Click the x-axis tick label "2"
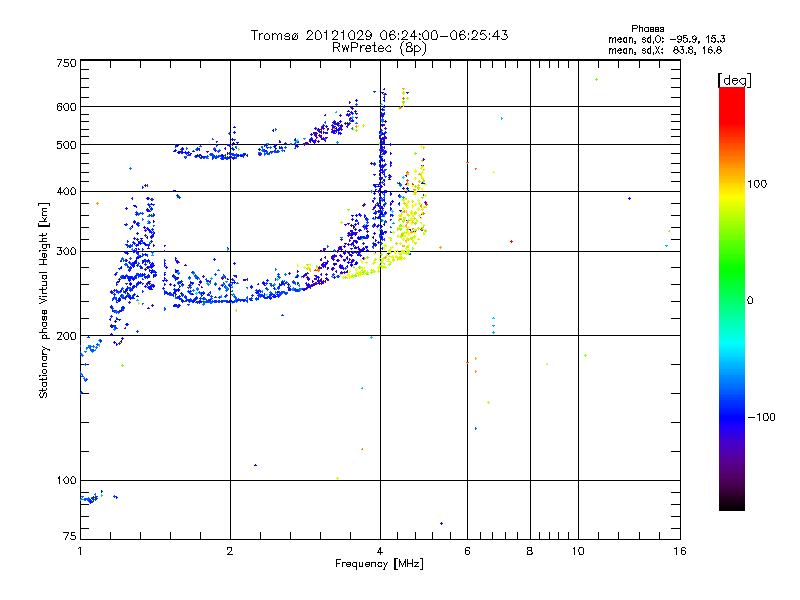This screenshot has width=800, height=600. coord(230,551)
